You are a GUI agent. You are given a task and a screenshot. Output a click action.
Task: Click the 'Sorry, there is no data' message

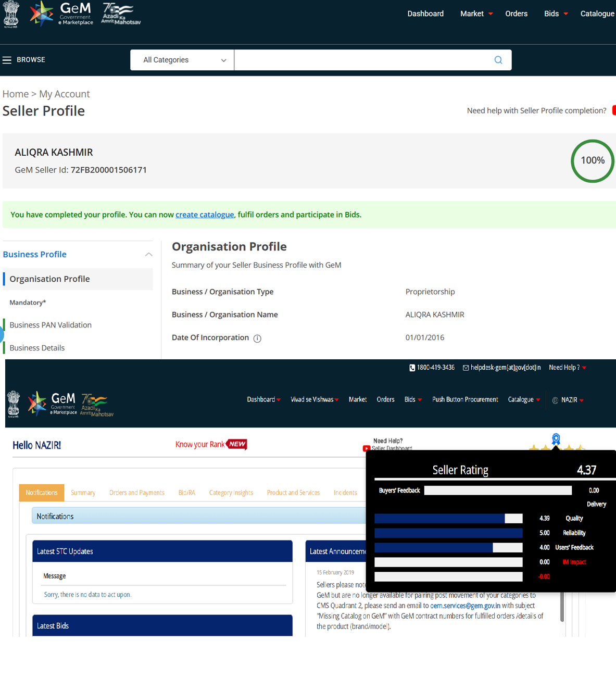(87, 595)
